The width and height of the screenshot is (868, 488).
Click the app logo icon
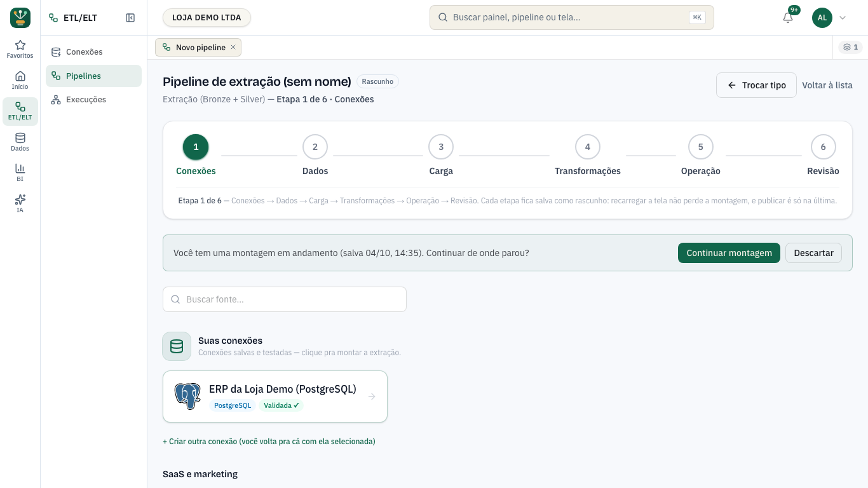[x=20, y=18]
